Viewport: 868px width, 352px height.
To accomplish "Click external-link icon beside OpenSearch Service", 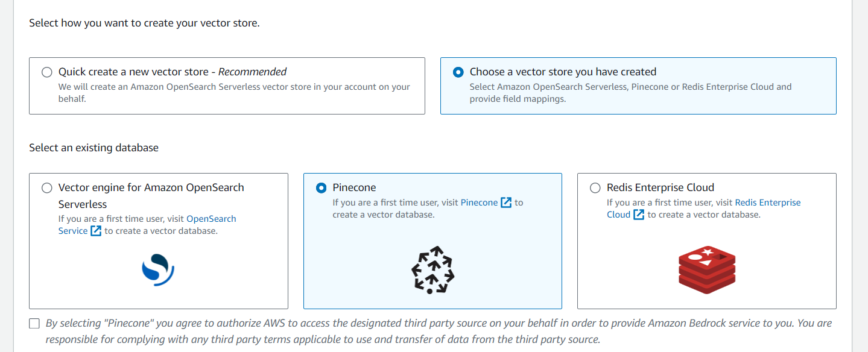I will (96, 231).
